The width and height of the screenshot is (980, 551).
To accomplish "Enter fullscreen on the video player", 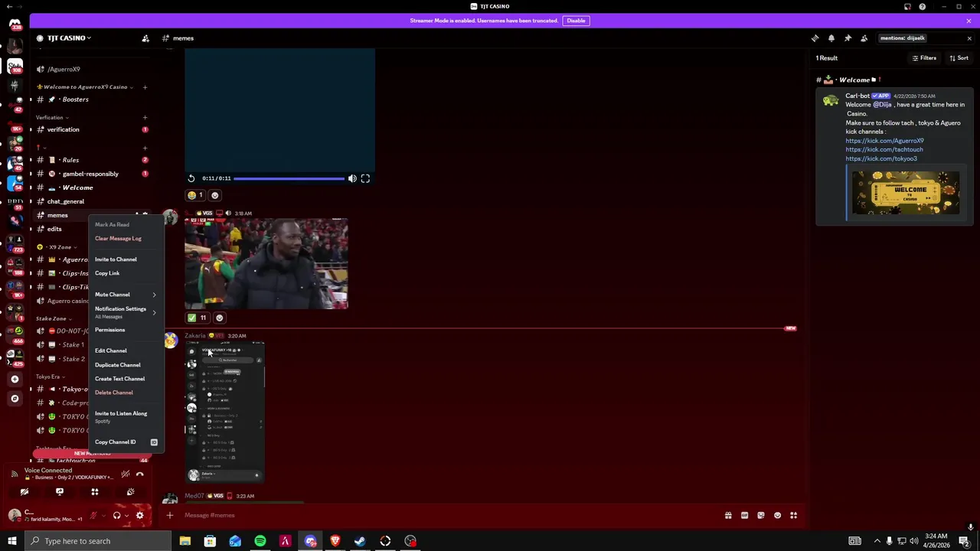I will click(365, 178).
